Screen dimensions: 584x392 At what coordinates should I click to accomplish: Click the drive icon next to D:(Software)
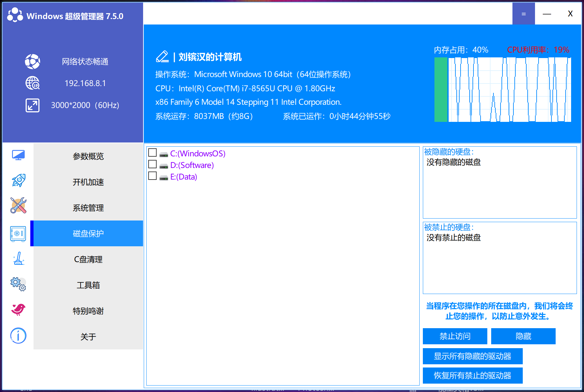point(164,166)
